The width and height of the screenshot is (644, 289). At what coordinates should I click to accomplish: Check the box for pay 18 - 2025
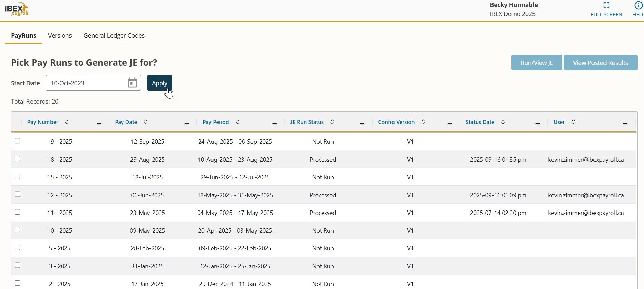(x=18, y=159)
